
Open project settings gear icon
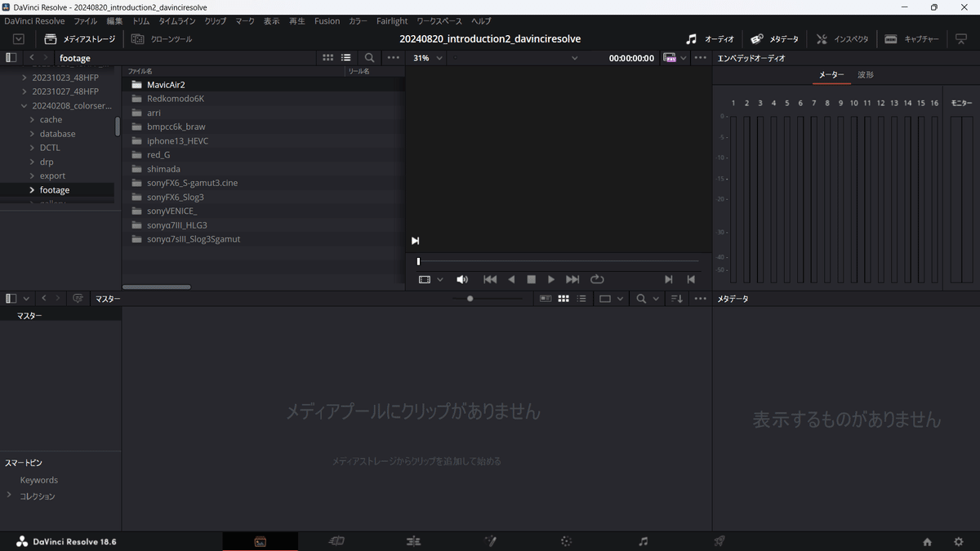pos(959,542)
